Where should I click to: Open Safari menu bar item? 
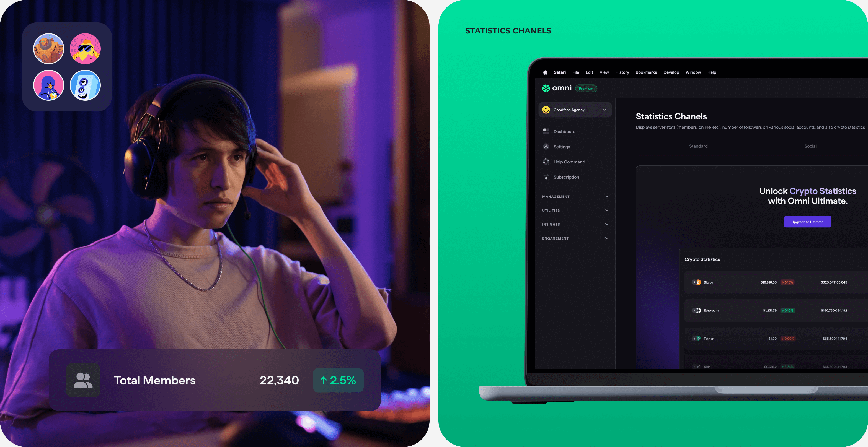558,72
